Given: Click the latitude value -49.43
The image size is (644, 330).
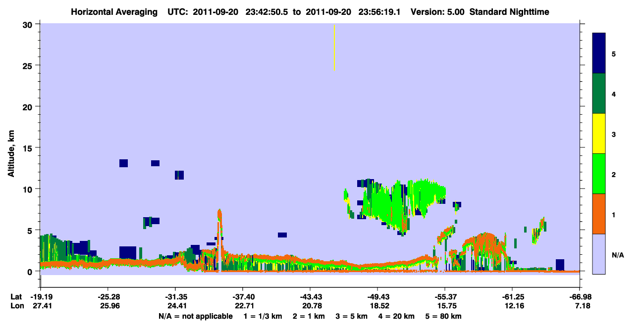Looking at the screenshot, I should [377, 297].
